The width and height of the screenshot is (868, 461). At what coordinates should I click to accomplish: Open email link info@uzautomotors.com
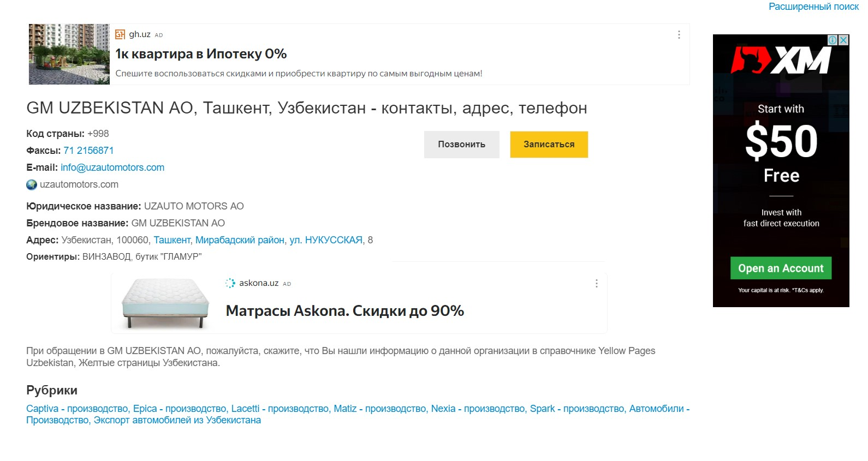[112, 167]
